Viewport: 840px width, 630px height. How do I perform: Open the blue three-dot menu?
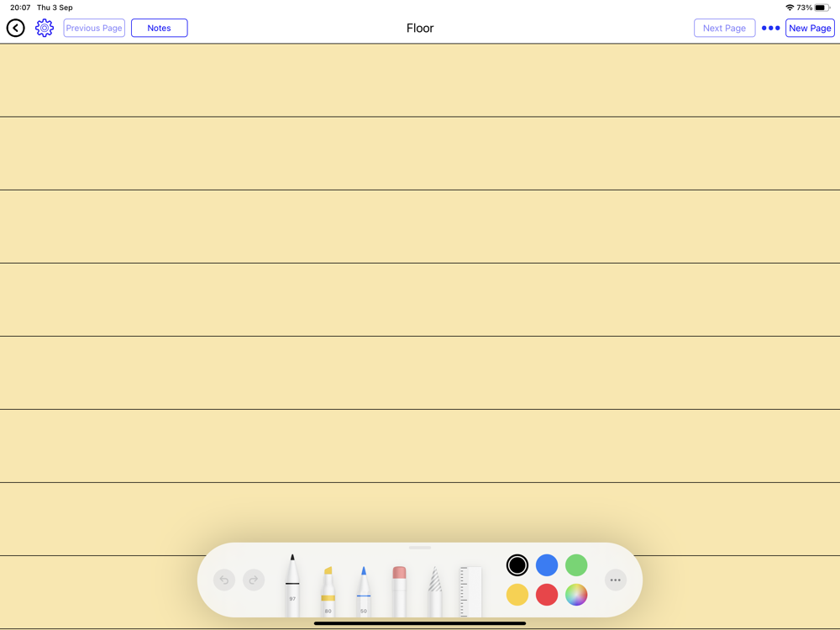tap(770, 28)
